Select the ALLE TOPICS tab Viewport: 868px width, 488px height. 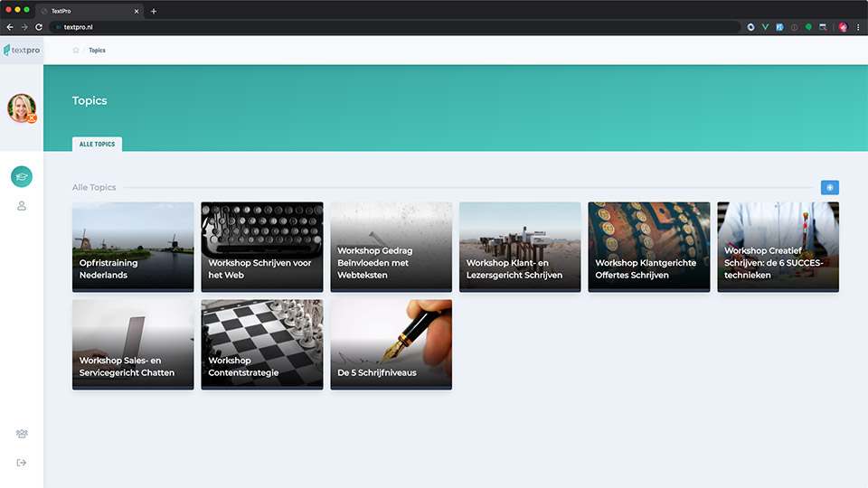point(97,144)
